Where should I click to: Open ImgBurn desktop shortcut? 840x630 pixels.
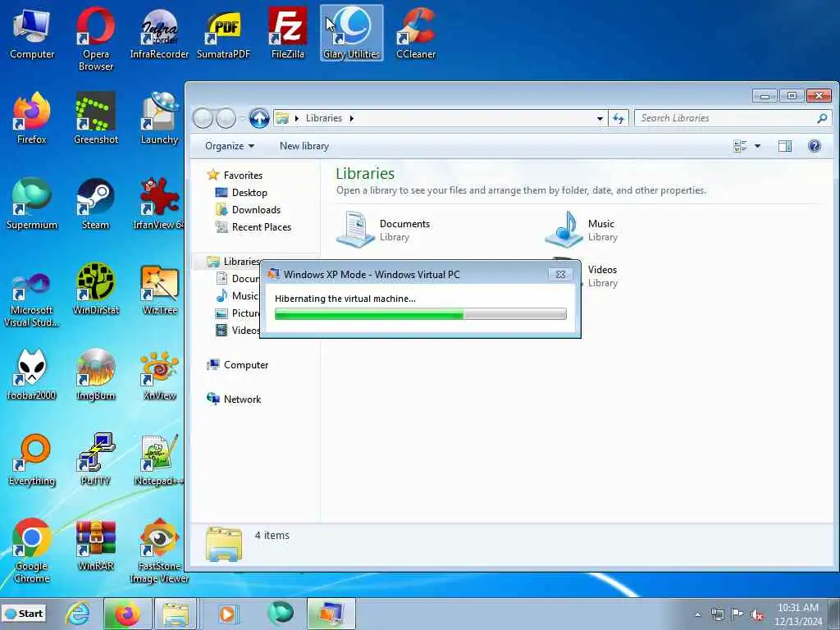click(95, 374)
